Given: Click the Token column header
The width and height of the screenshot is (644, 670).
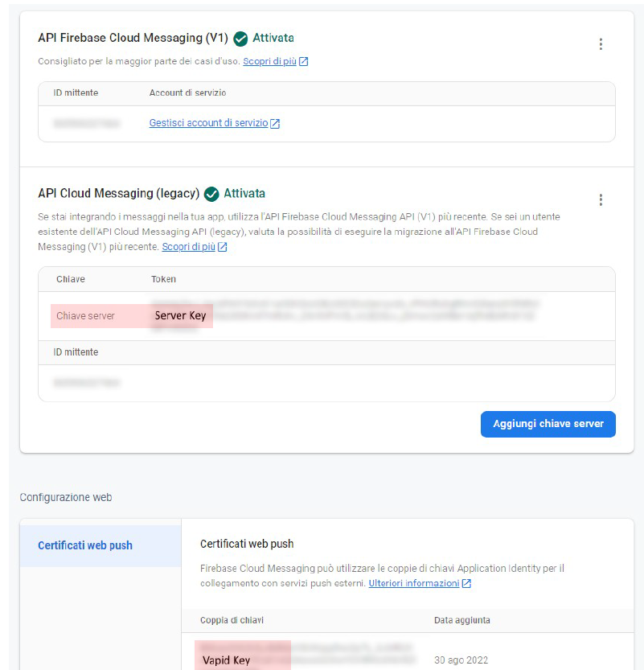Looking at the screenshot, I should pos(163,279).
